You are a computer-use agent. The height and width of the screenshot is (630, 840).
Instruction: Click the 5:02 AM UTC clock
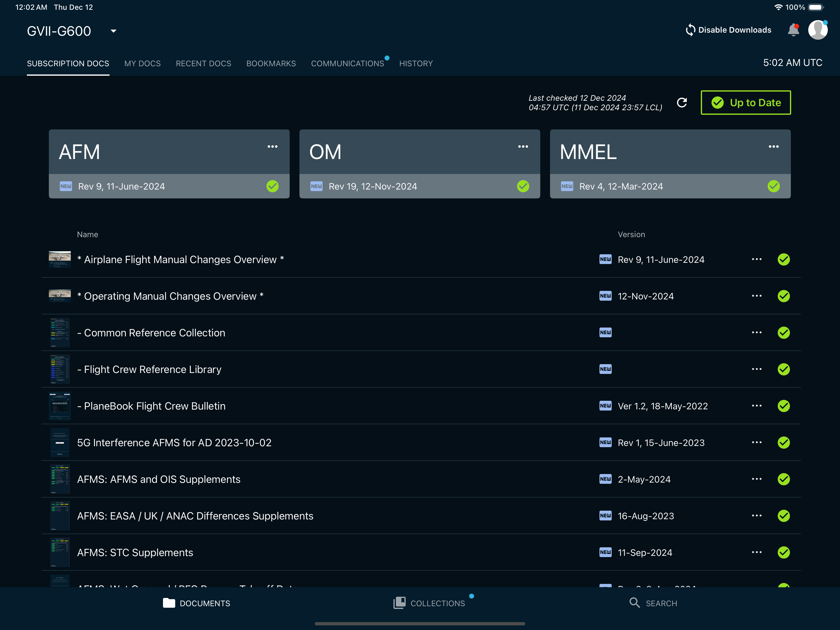pyautogui.click(x=793, y=63)
